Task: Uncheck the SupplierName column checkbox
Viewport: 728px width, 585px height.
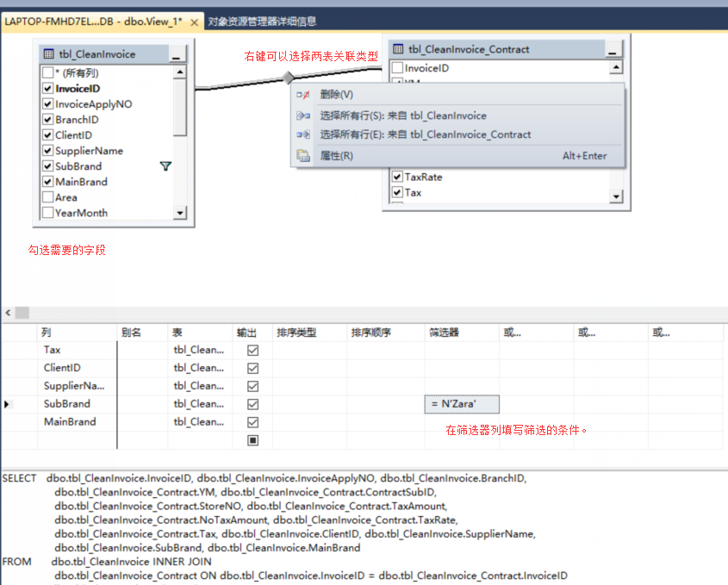Action: [48, 151]
